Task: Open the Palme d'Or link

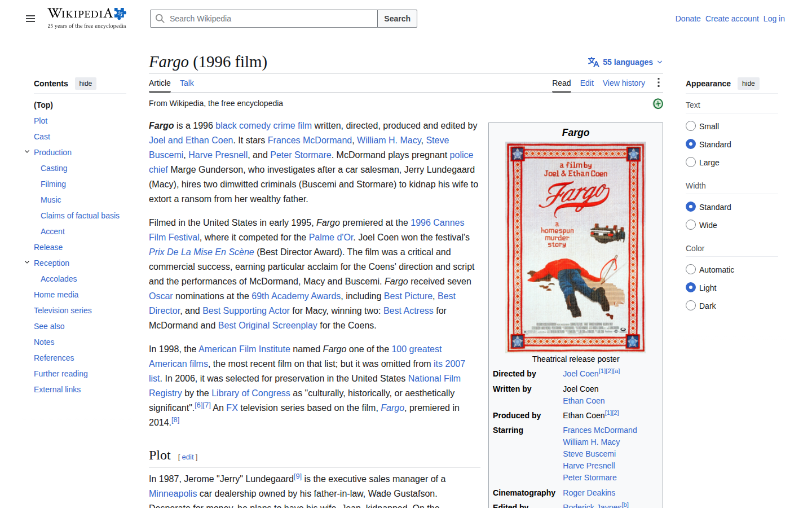Action: [x=331, y=237]
